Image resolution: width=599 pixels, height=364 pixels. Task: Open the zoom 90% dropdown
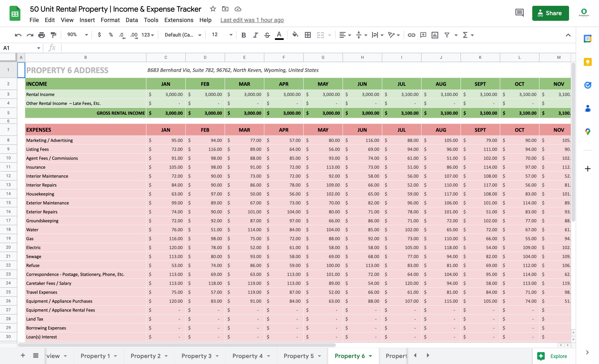(77, 35)
